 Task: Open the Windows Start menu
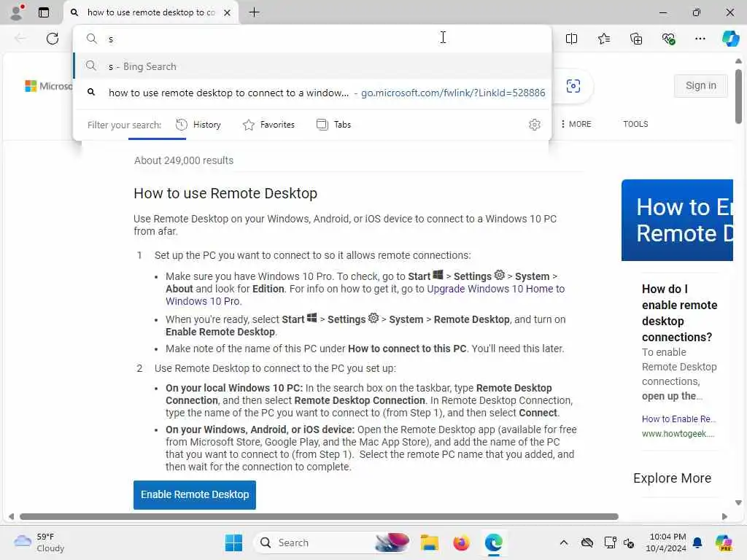233,542
